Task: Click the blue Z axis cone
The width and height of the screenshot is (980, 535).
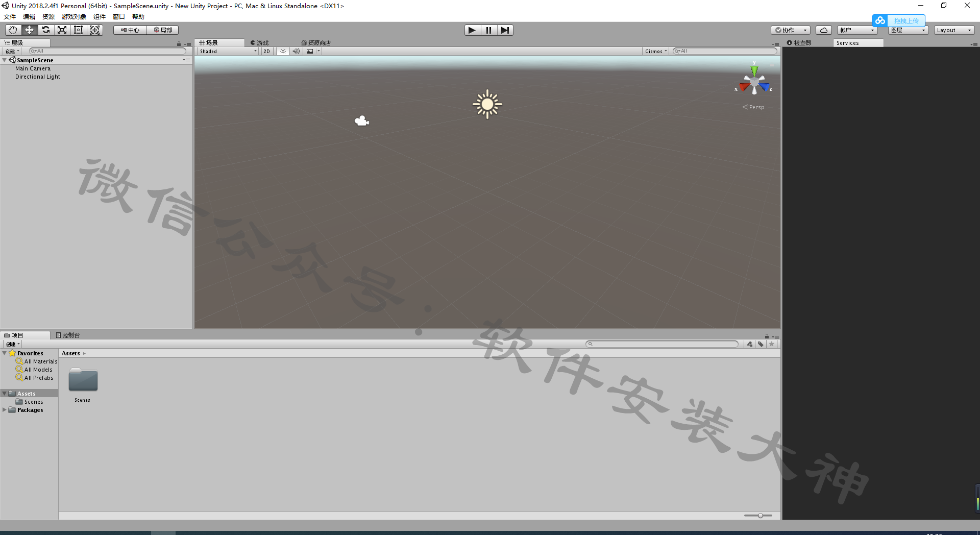Action: pyautogui.click(x=765, y=87)
